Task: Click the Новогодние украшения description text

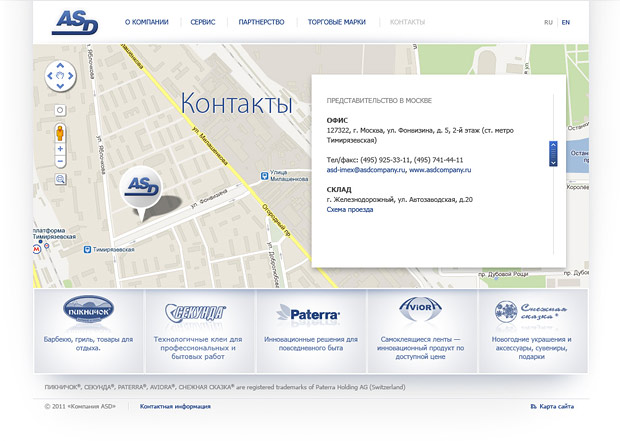Action: click(531, 348)
